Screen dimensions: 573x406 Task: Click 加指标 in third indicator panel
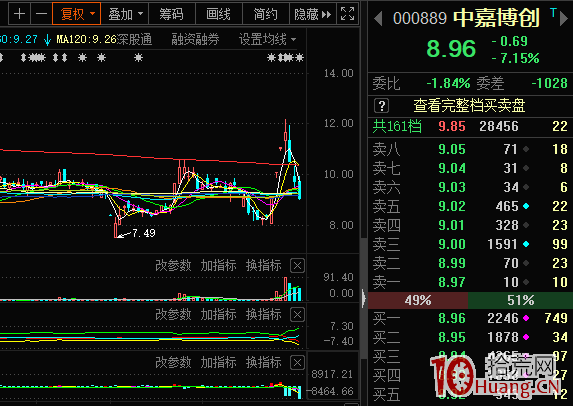[219, 363]
